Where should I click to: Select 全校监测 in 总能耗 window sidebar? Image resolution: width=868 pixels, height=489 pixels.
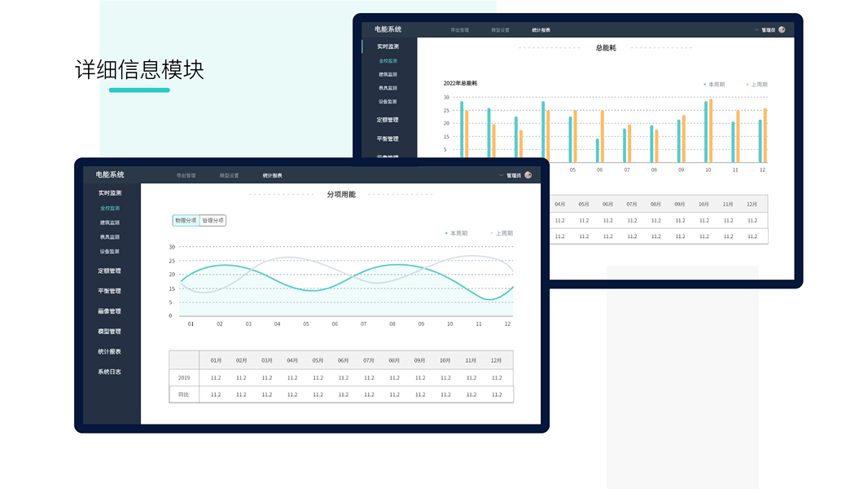click(388, 61)
